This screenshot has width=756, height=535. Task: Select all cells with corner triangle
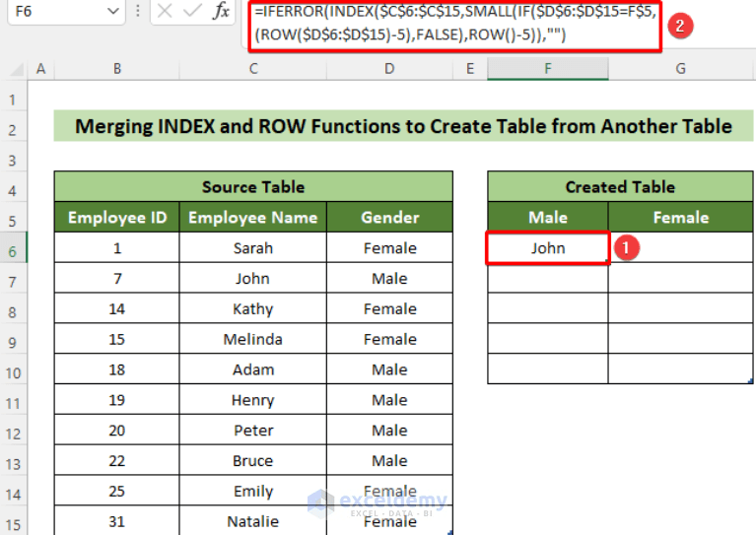17,69
